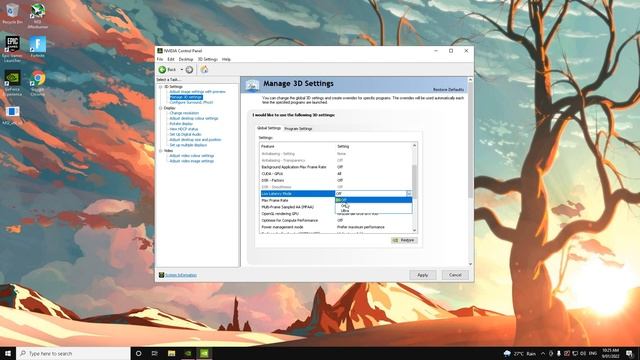Open Set up multiple displays task

(x=188, y=145)
